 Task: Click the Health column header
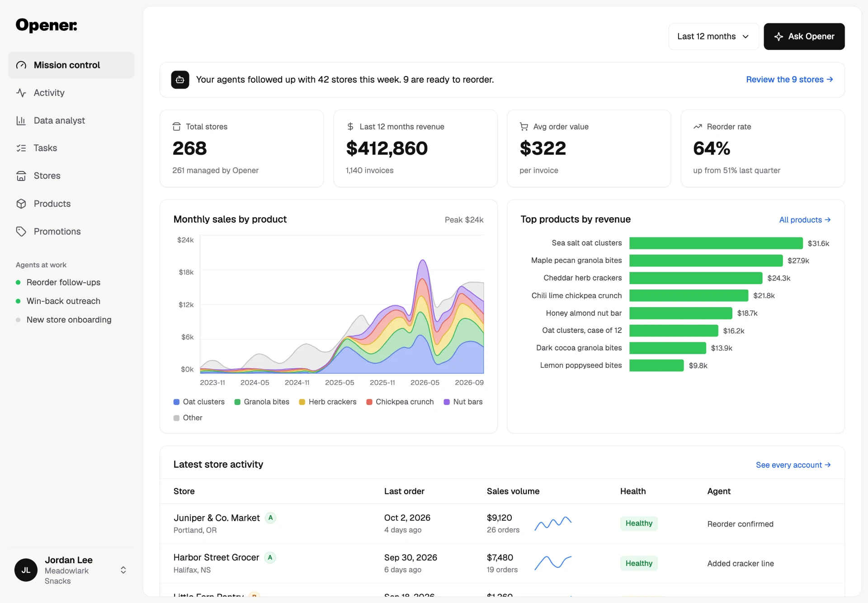click(x=633, y=491)
